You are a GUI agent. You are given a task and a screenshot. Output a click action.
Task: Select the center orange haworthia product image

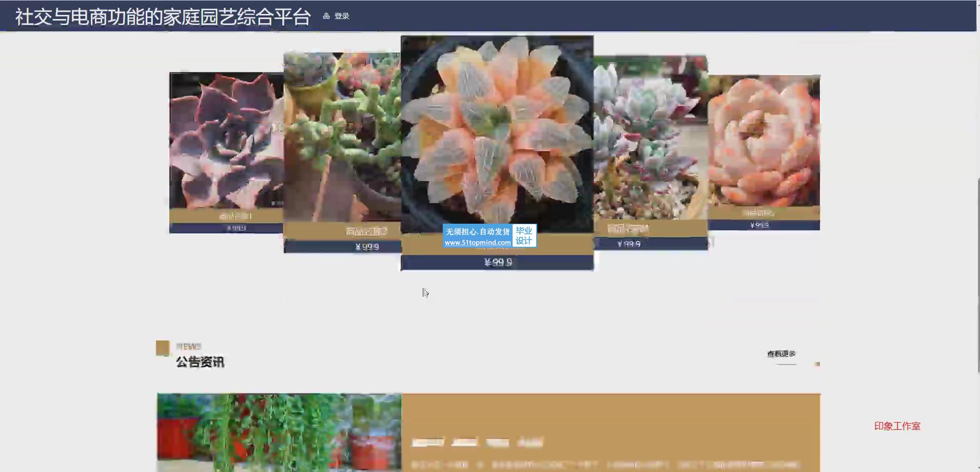497,133
